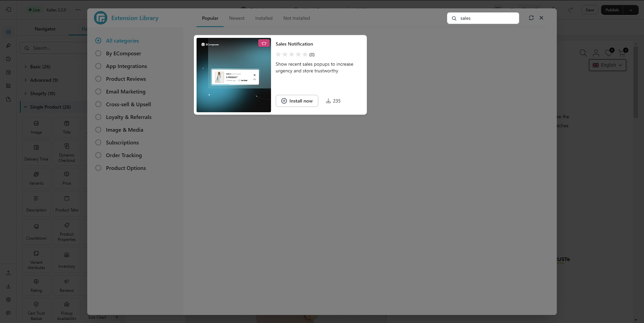Click the storefront cart icon
Screen dimensions: 644x323
[622, 53]
